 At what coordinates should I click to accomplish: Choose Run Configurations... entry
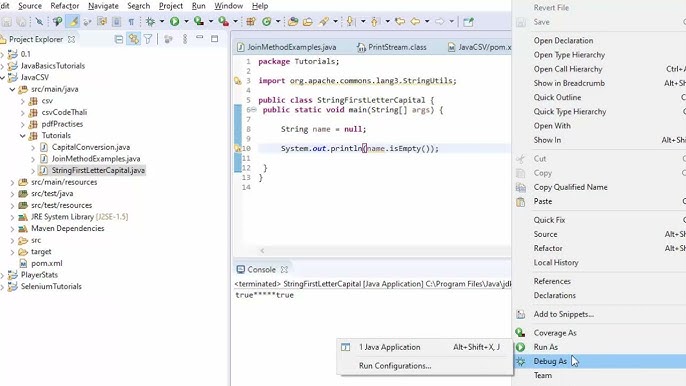(x=395, y=366)
